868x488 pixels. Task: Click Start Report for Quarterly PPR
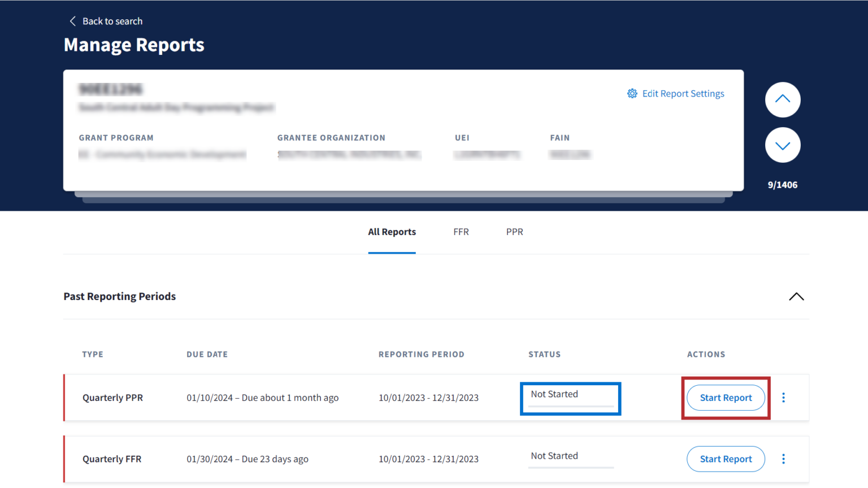pos(726,398)
